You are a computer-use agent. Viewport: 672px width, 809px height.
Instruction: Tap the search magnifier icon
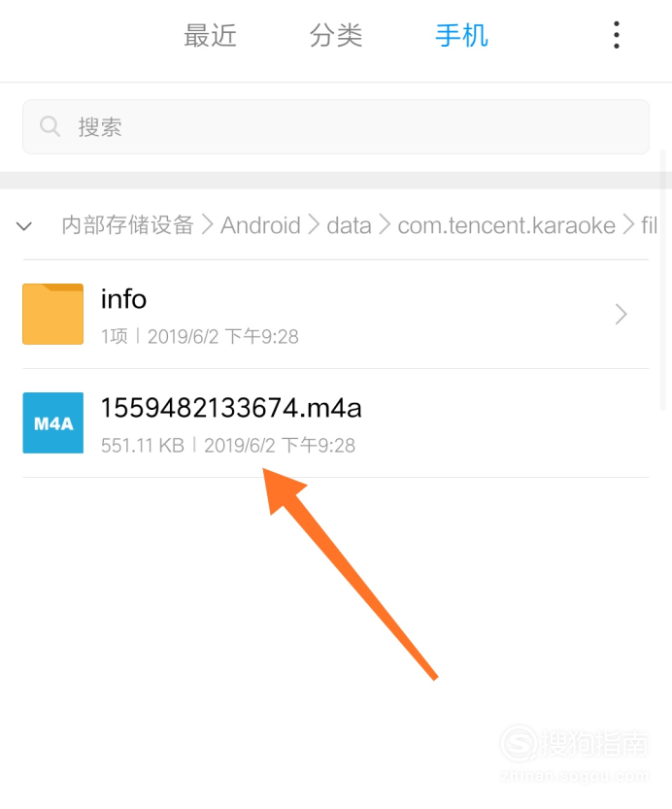tap(50, 126)
